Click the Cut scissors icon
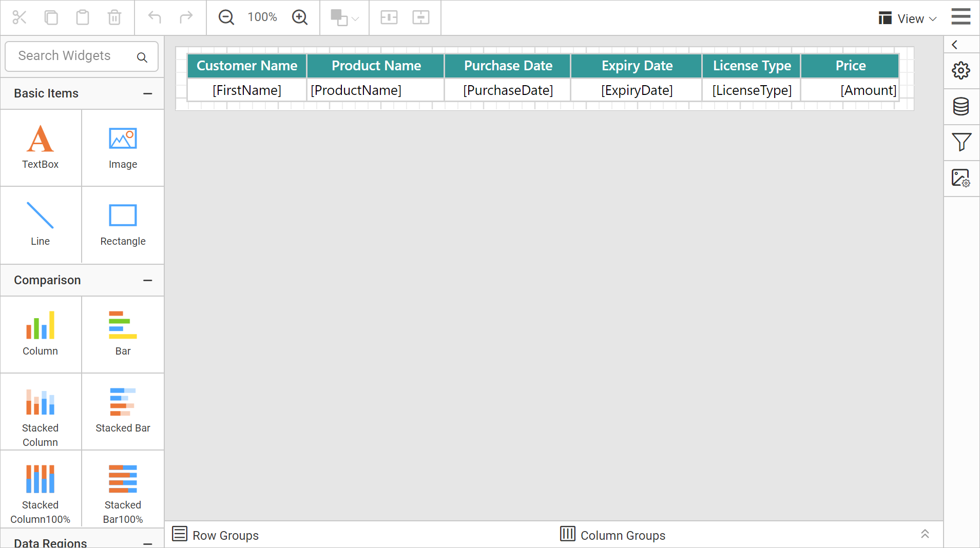The height and width of the screenshot is (548, 980). pyautogui.click(x=20, y=17)
